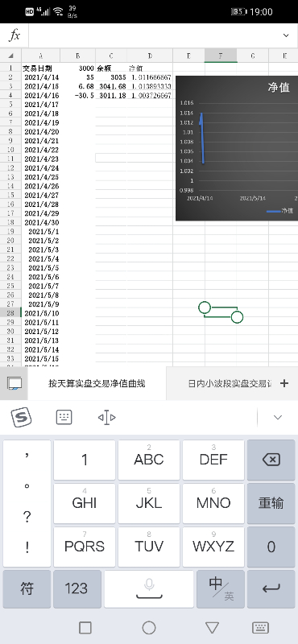The height and width of the screenshot is (644, 298).
Task: Tap the lower-right selection handle circle
Action: pyautogui.click(x=237, y=317)
